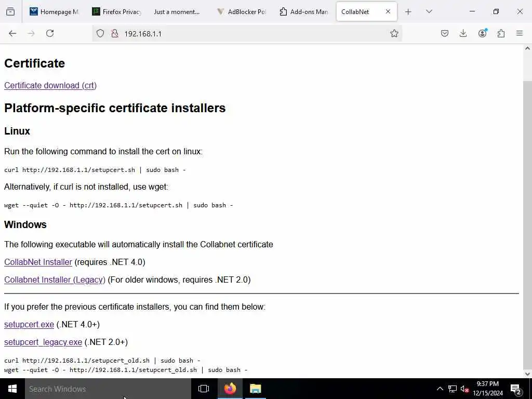The height and width of the screenshot is (399, 532).
Task: Open tracking protection shield icon
Action: pos(100,33)
